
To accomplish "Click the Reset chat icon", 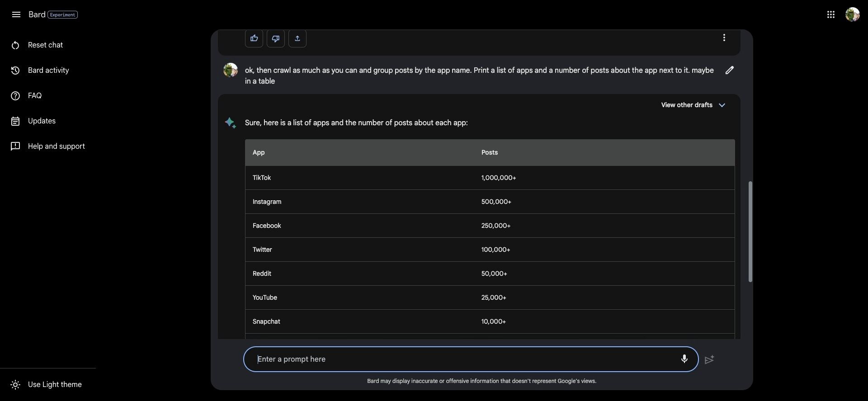I will (15, 45).
